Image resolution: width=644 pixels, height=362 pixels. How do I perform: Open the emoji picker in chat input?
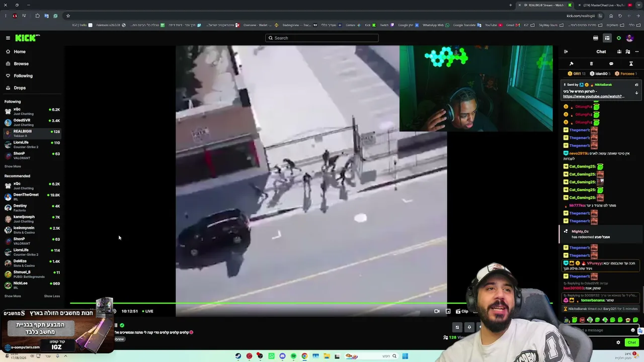633,330
